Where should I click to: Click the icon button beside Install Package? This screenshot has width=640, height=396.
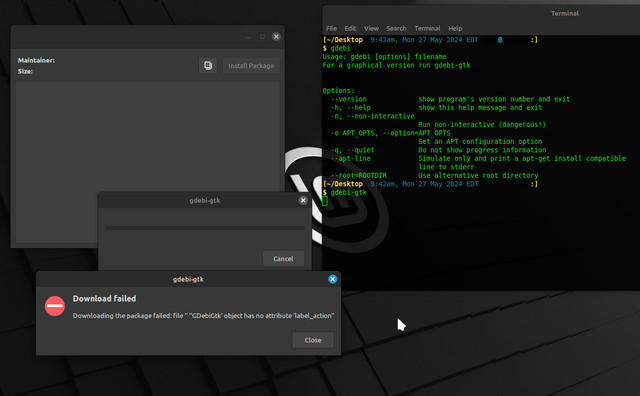click(208, 65)
